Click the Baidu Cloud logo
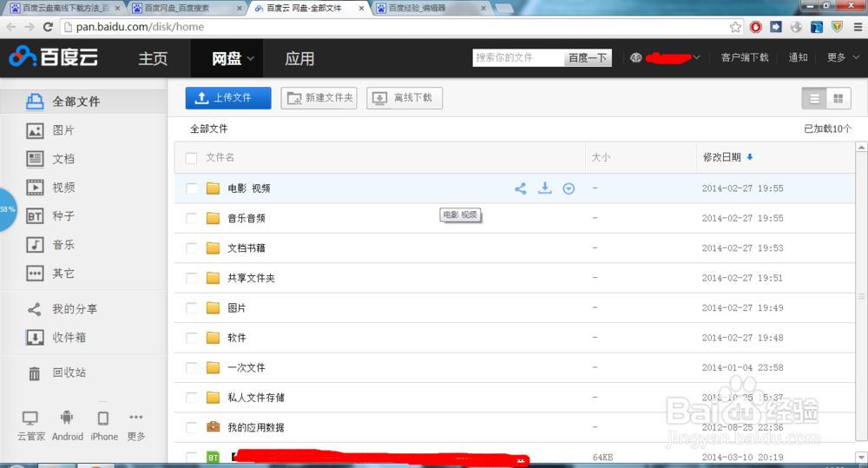 click(x=54, y=56)
